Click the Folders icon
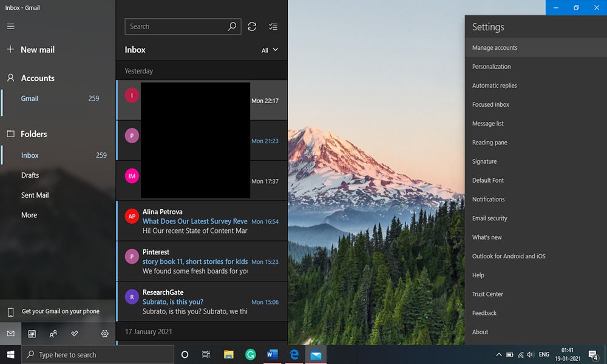 [x=11, y=134]
